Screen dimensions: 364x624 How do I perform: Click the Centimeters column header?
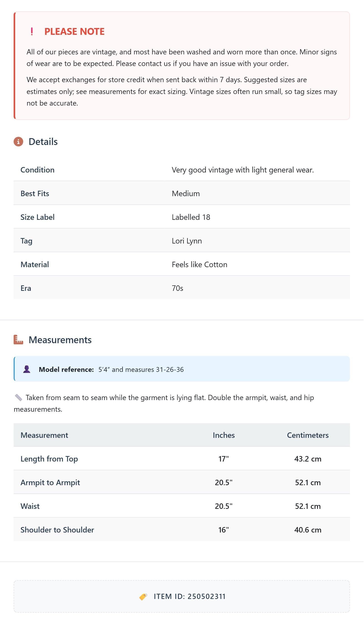pyautogui.click(x=308, y=436)
